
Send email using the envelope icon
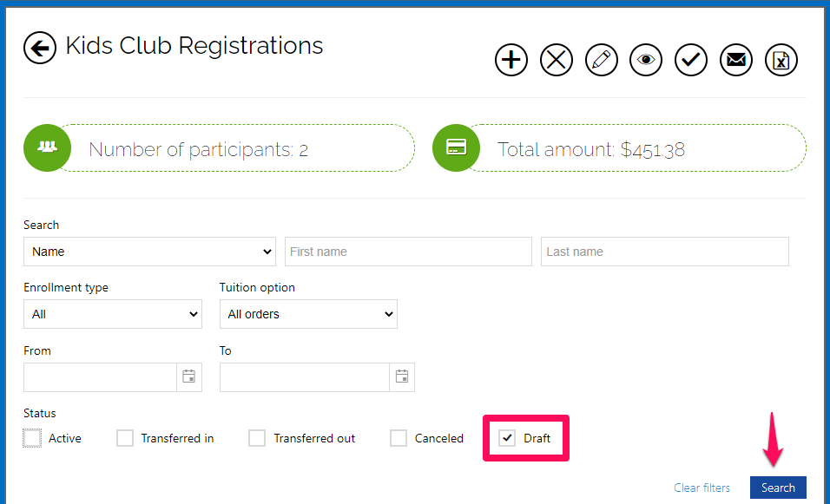coord(736,60)
